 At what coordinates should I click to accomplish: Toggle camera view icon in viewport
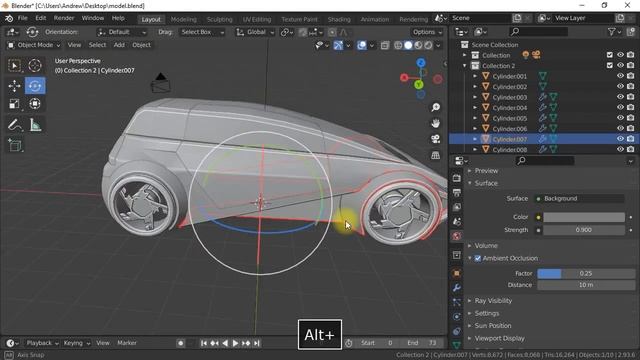click(x=436, y=139)
